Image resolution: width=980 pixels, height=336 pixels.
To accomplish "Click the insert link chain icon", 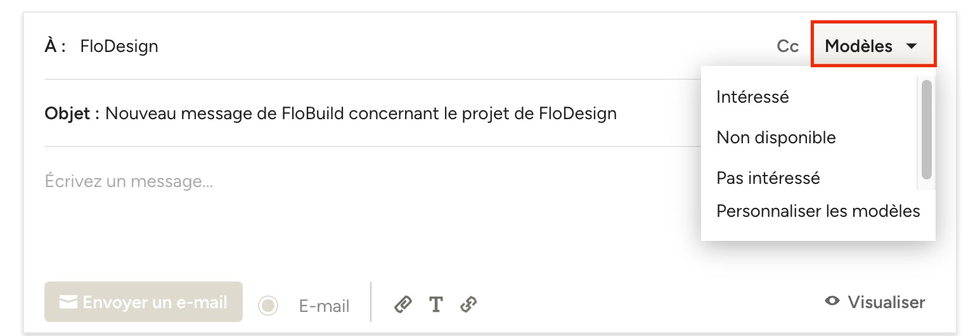I will click(468, 304).
